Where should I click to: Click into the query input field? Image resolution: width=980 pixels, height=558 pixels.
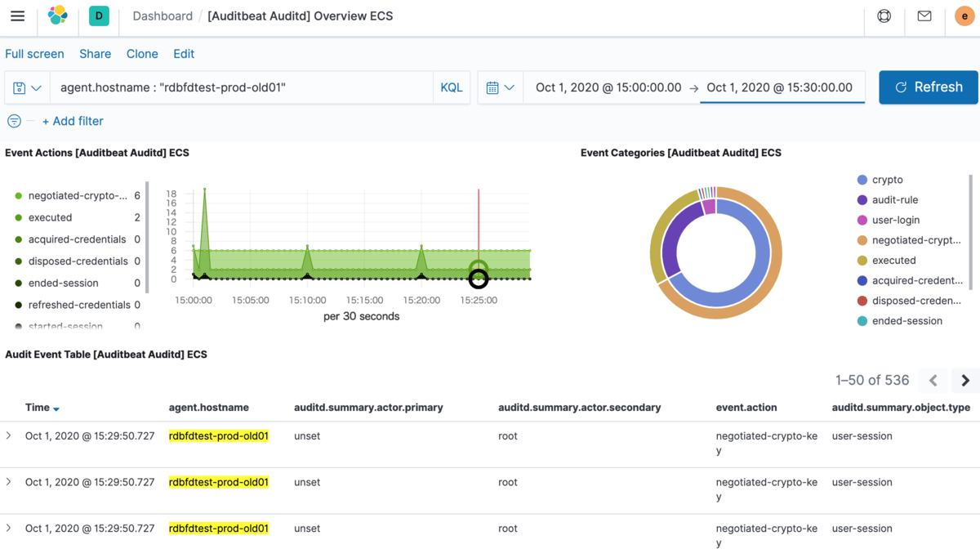tap(241, 87)
